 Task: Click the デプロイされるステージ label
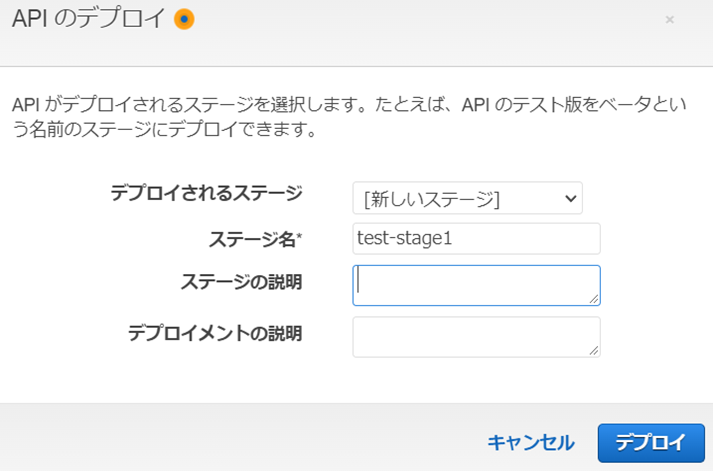(206, 193)
